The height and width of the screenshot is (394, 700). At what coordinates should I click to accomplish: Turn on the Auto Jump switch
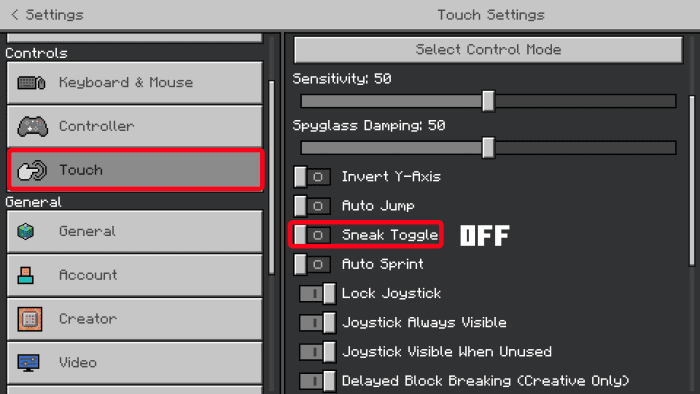coord(312,206)
